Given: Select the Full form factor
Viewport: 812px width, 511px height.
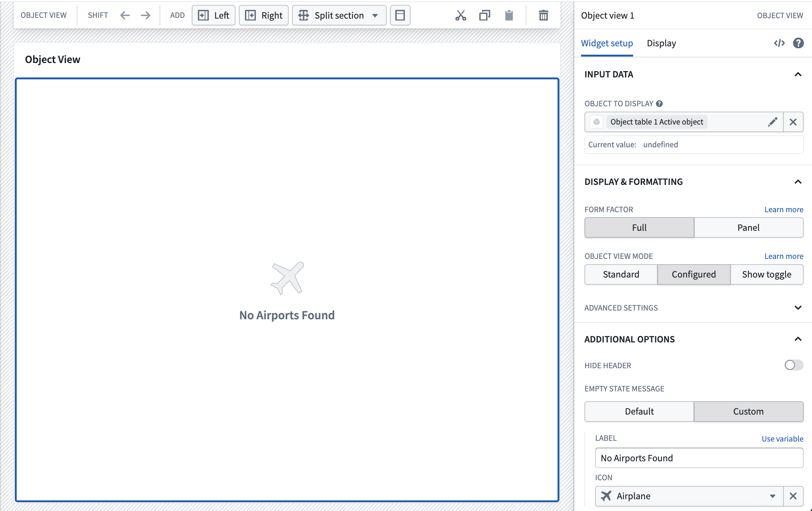Looking at the screenshot, I should point(639,227).
